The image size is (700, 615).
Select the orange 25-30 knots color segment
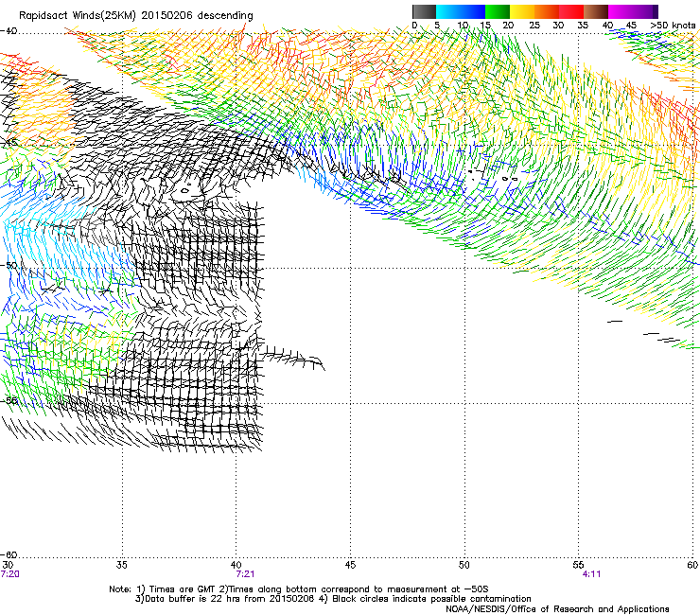(547, 11)
